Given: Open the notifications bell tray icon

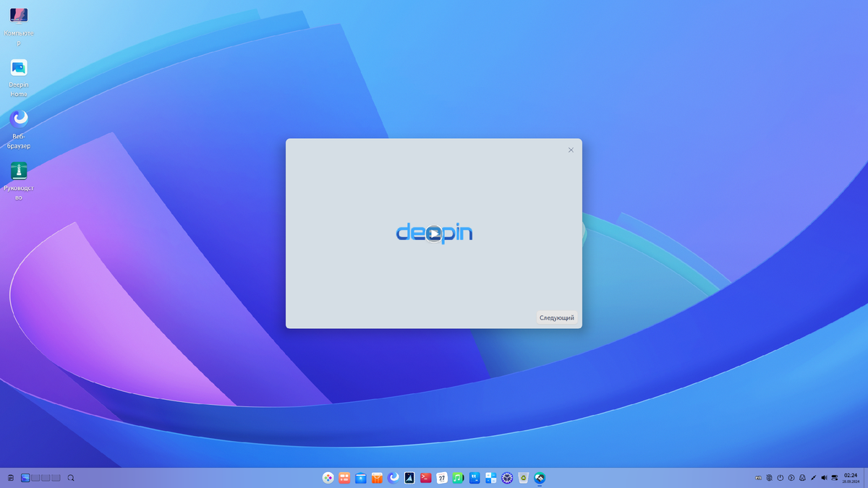Looking at the screenshot, I should (802, 478).
